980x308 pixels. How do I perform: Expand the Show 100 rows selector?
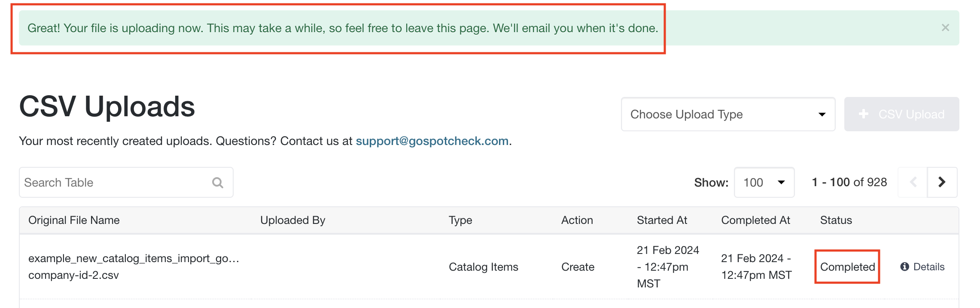[x=764, y=182]
